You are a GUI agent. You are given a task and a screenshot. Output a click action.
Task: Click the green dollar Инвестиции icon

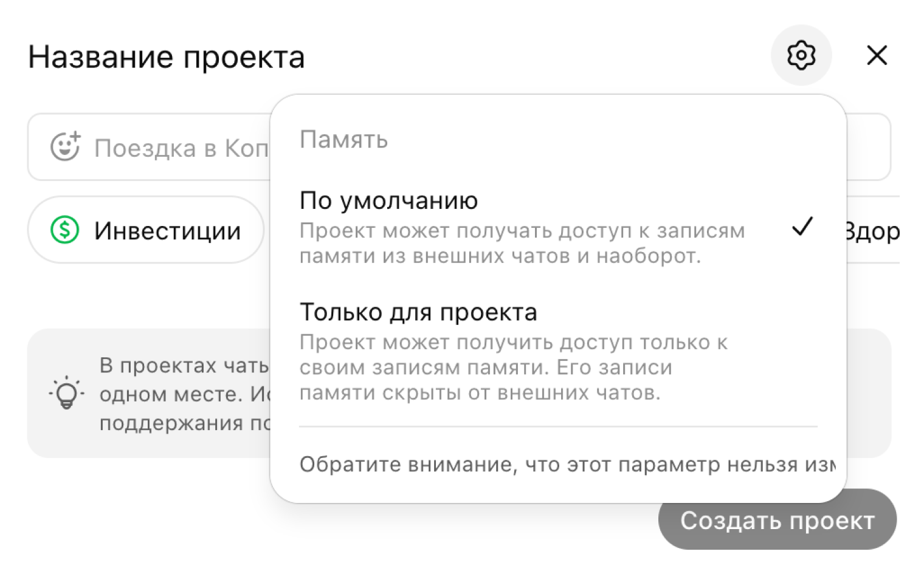click(x=65, y=230)
